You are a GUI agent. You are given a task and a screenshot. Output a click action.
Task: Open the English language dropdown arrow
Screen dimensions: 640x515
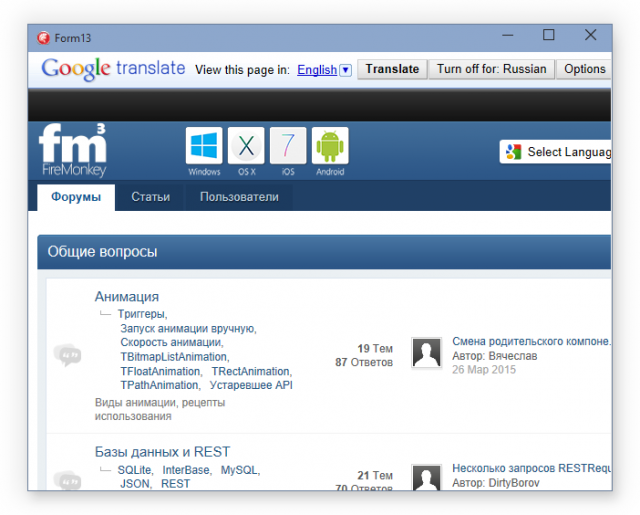pyautogui.click(x=345, y=70)
